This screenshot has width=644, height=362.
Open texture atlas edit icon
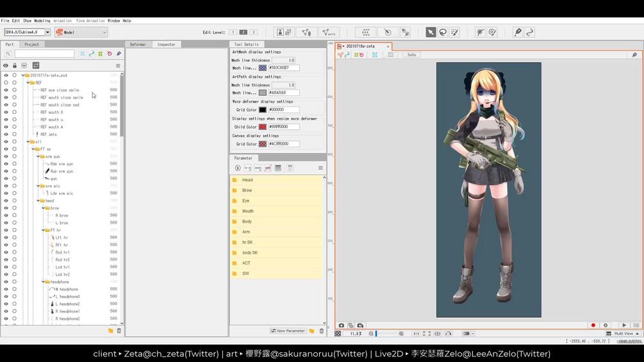tap(285, 32)
